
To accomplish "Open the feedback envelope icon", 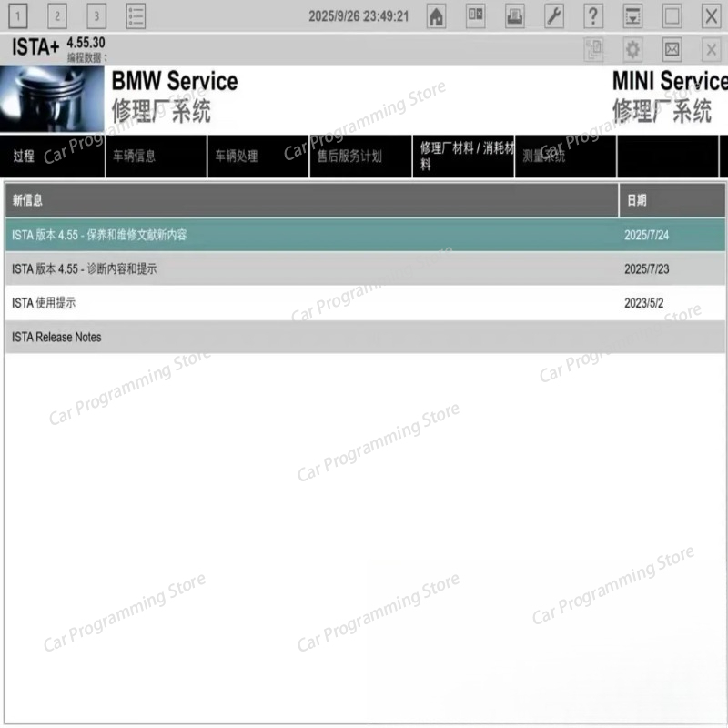I will coord(672,49).
